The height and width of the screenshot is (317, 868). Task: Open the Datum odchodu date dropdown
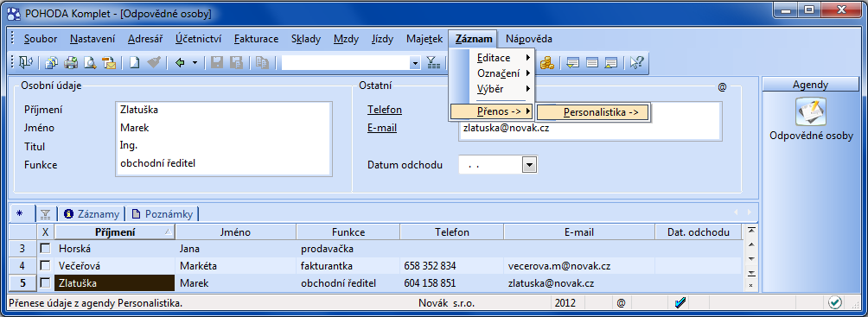[x=530, y=164]
